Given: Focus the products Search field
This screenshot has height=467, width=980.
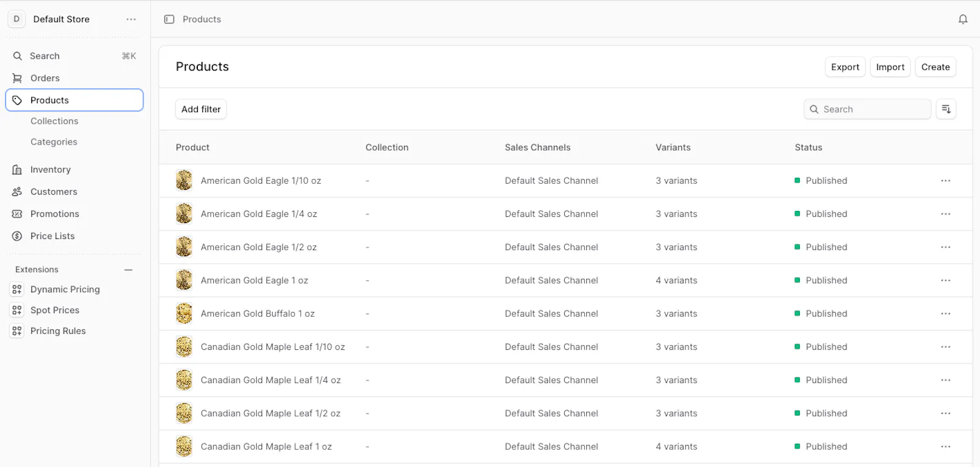Looking at the screenshot, I should (867, 109).
